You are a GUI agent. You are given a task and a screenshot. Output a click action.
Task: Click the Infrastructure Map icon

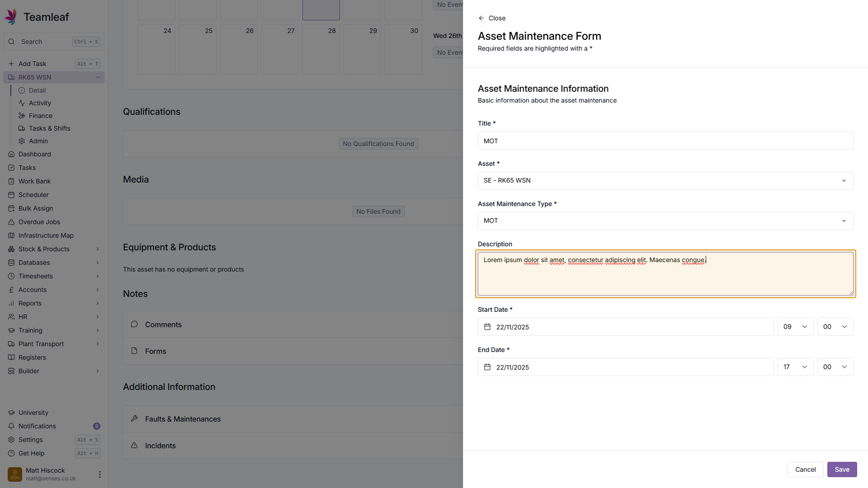click(x=11, y=235)
